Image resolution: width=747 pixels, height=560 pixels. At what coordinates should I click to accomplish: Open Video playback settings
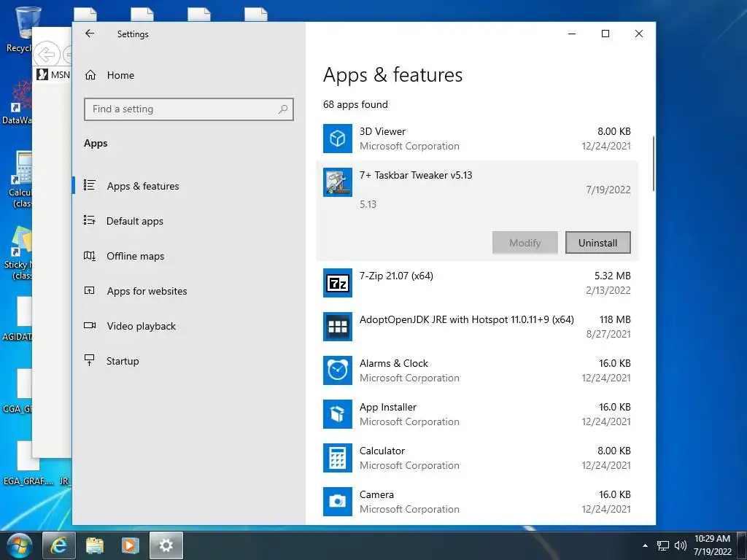coord(141,326)
